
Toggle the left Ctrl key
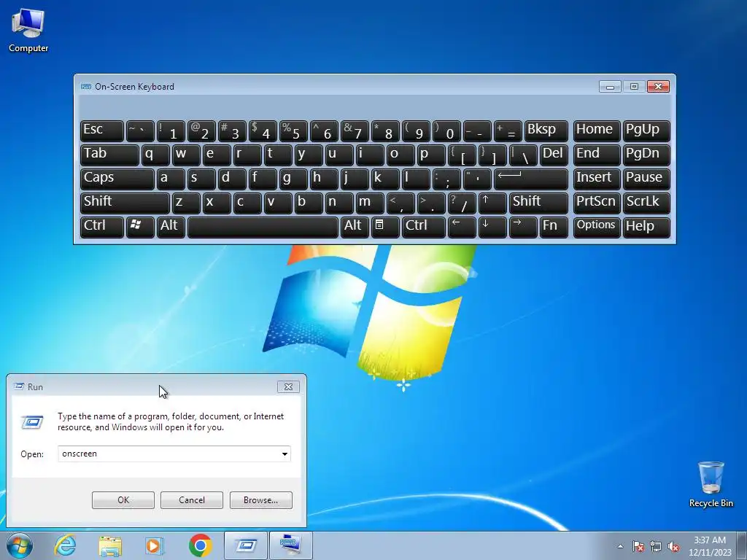[x=102, y=227]
